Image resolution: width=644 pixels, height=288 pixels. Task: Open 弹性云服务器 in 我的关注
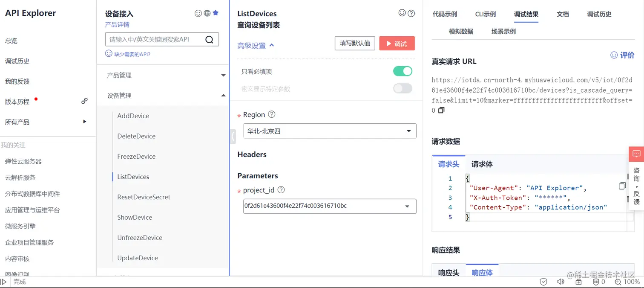tap(23, 161)
